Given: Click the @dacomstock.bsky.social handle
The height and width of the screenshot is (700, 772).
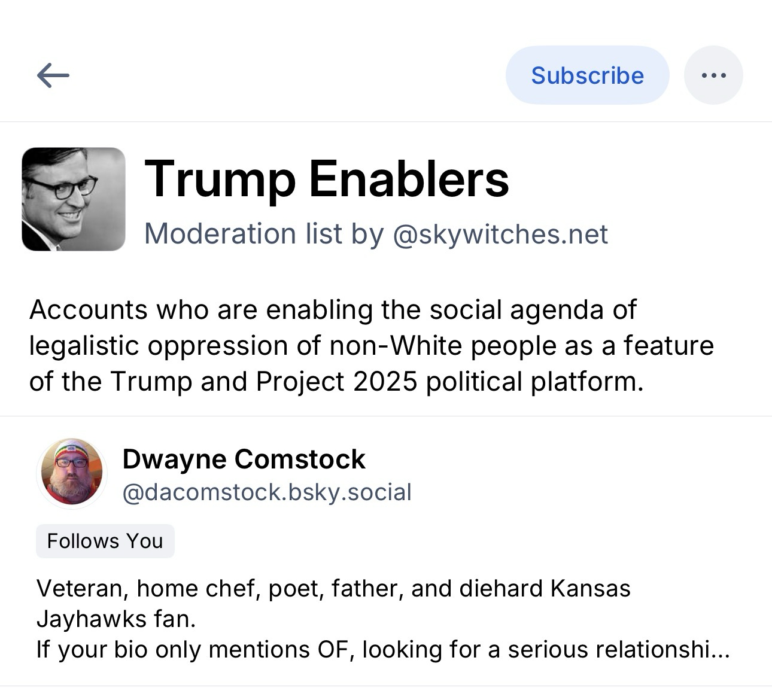Looking at the screenshot, I should click(267, 492).
